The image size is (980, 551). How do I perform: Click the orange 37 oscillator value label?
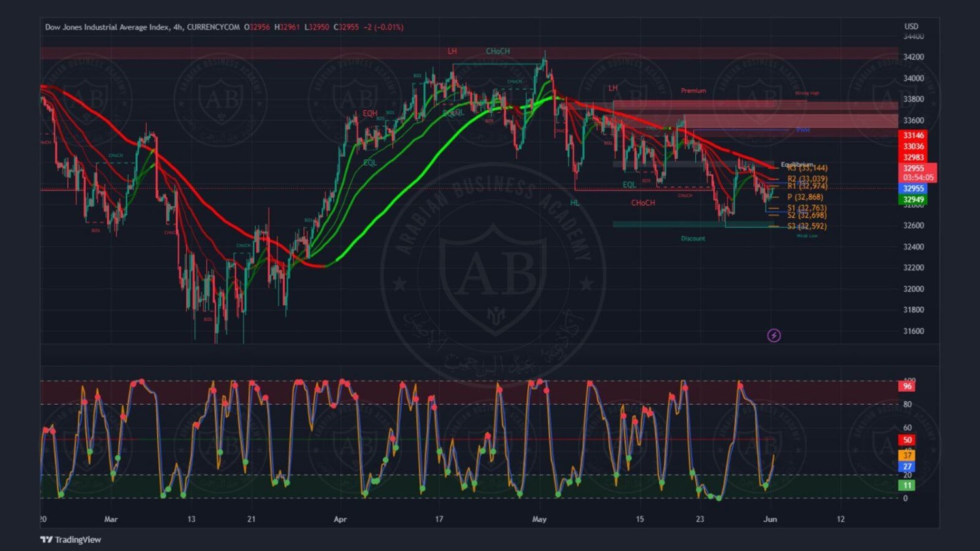tap(907, 455)
